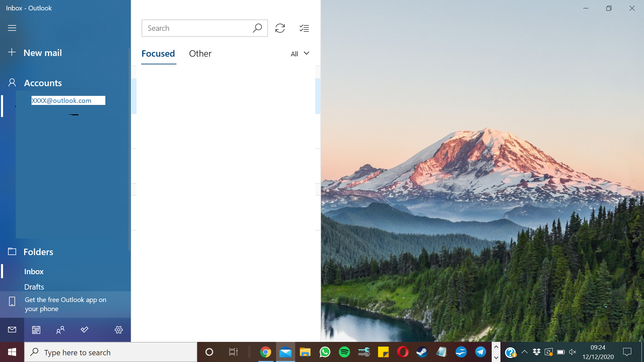Switch to the Other inbox tab
Viewport: 644px width, 362px height.
pos(200,54)
